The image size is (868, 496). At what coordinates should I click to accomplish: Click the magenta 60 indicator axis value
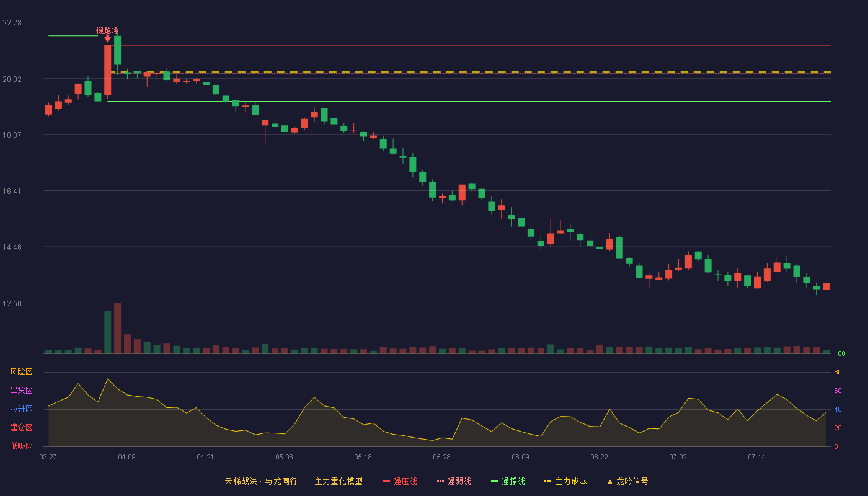tap(838, 391)
